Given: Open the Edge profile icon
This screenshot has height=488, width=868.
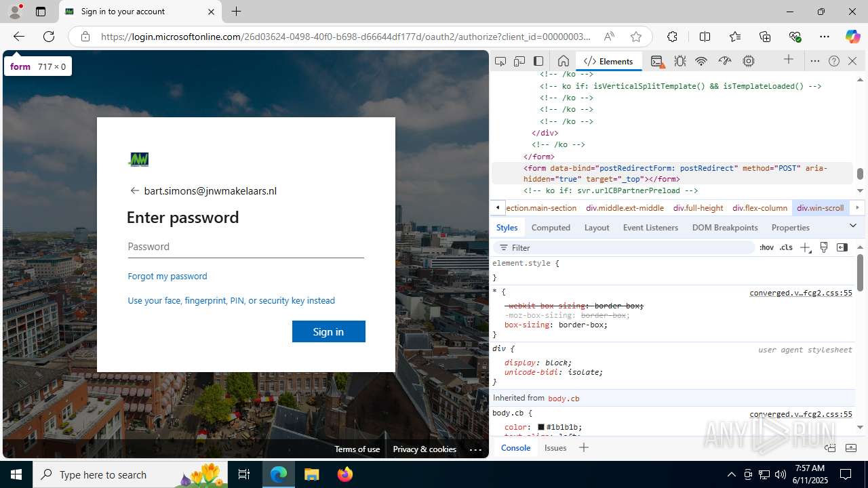Looking at the screenshot, I should [15, 12].
